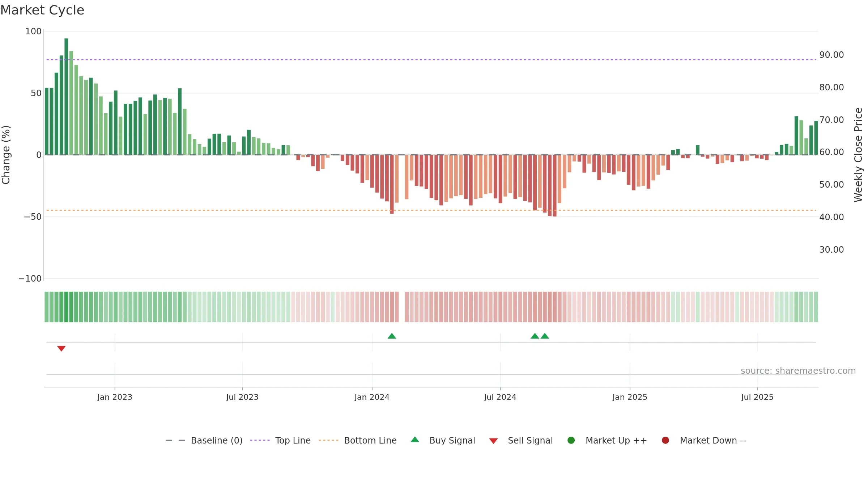Toggle the Market Down -- legend entry
This screenshot has width=868, height=488.
click(x=704, y=440)
